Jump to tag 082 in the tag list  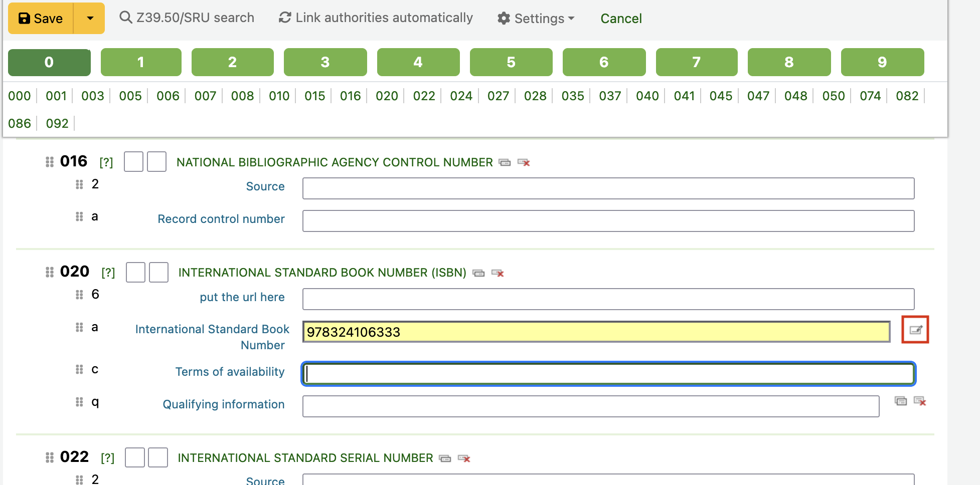click(x=907, y=96)
